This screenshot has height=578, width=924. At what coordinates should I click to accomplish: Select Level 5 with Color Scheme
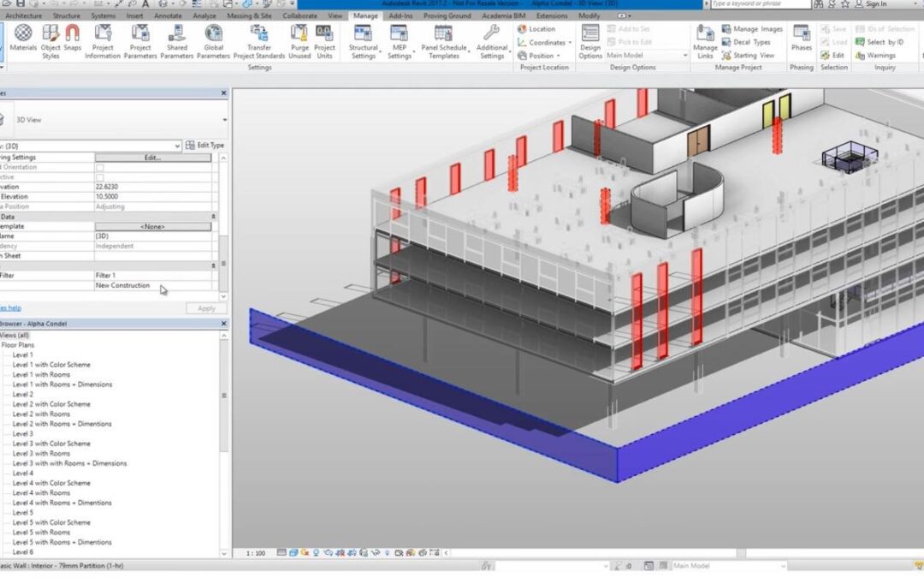coord(51,522)
